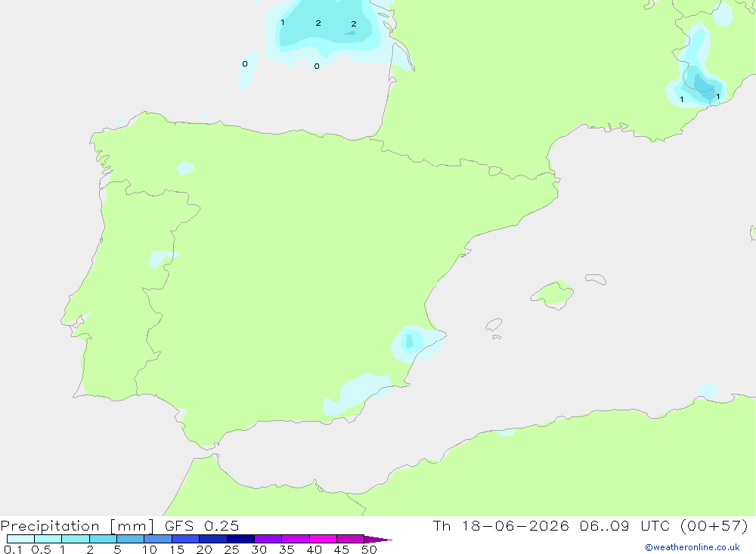Click the 30–35 mm violet legend swatch

coord(268,539)
